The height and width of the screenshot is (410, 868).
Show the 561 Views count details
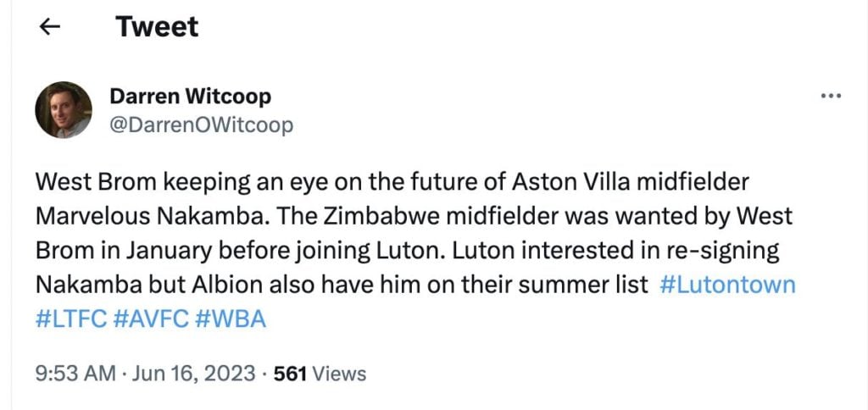320,374
